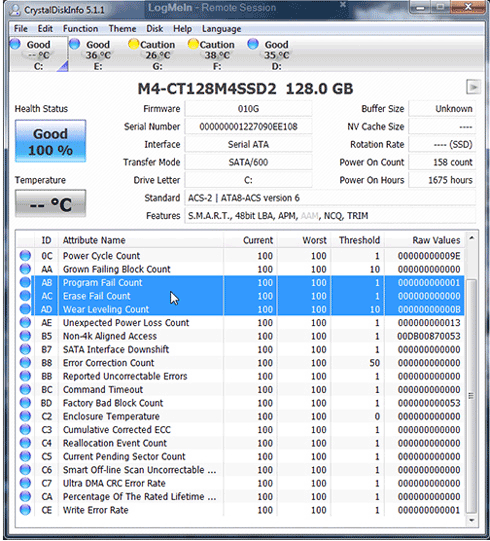Click the status icon of Command Timeout
The image size is (490, 541).
point(25,390)
